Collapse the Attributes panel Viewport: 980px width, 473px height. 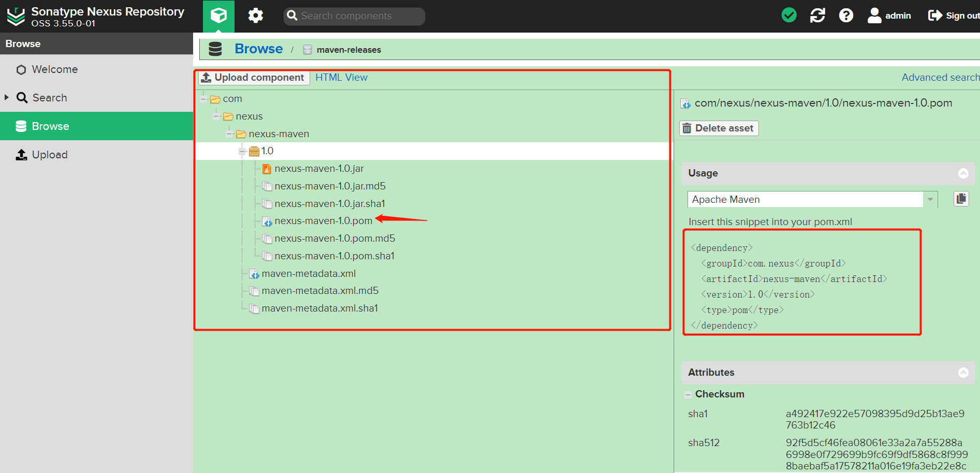point(963,373)
